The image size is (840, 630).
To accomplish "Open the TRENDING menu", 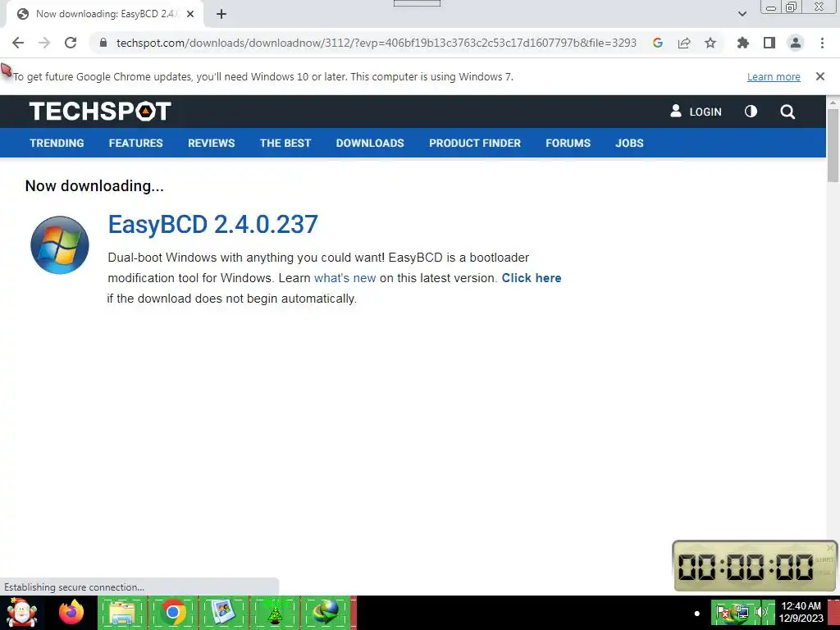I will pos(57,143).
